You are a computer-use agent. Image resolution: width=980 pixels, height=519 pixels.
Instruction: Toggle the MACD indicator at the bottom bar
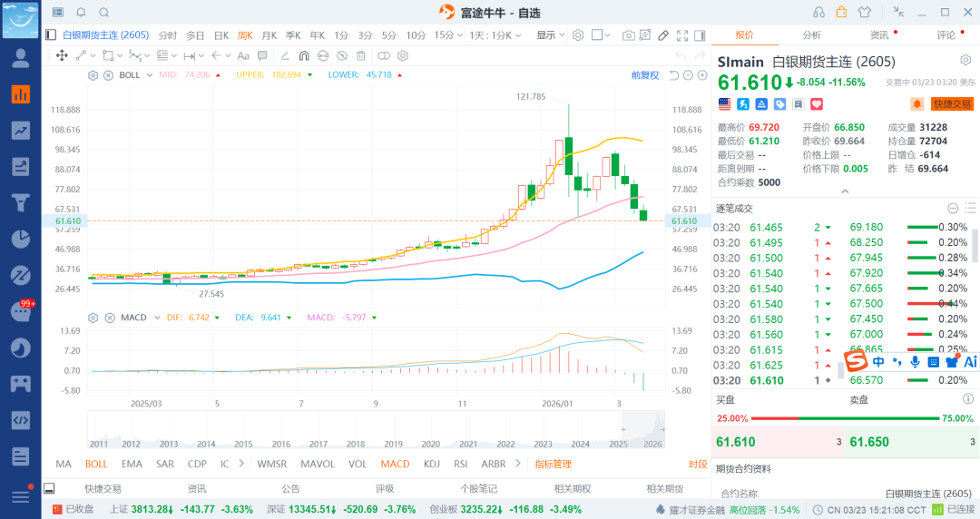click(395, 464)
